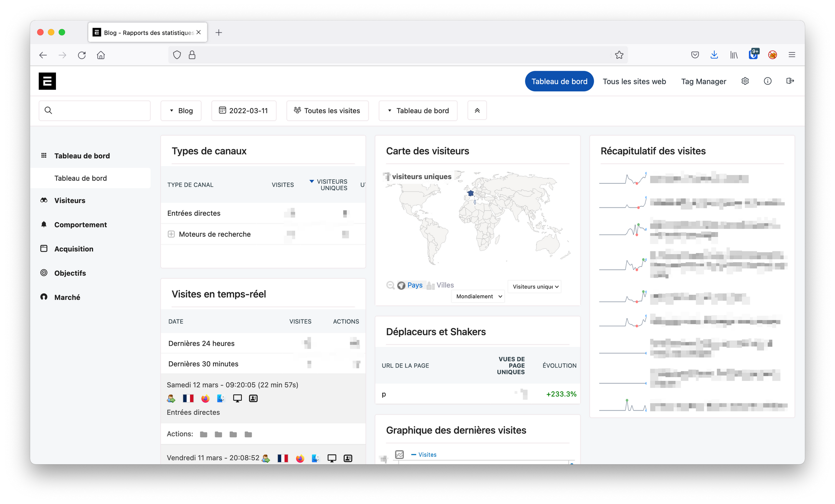Click the dashboard search input field

pos(95,111)
